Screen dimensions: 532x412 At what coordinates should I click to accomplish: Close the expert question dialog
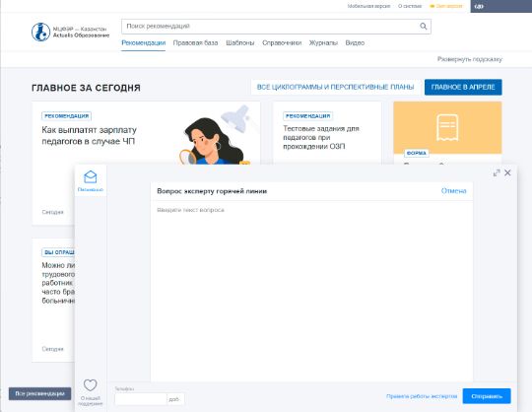(507, 172)
